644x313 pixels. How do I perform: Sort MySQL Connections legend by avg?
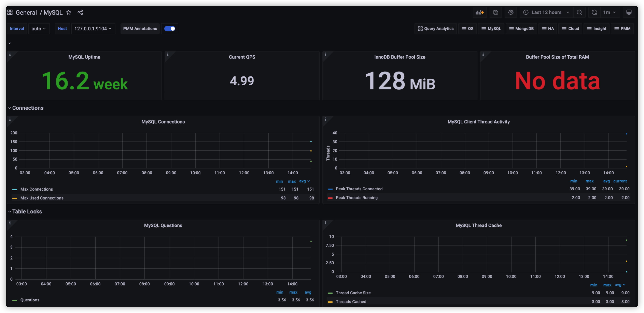click(x=304, y=181)
